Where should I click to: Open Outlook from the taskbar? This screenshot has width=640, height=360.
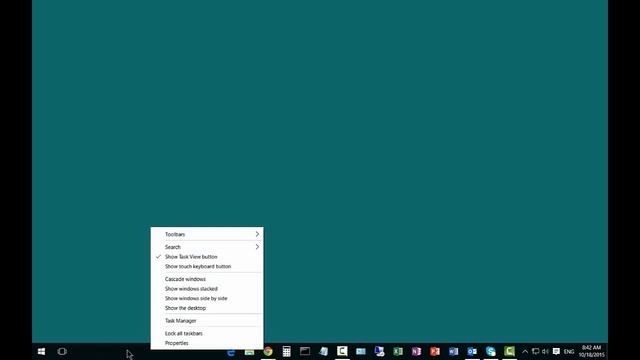pyautogui.click(x=472, y=351)
